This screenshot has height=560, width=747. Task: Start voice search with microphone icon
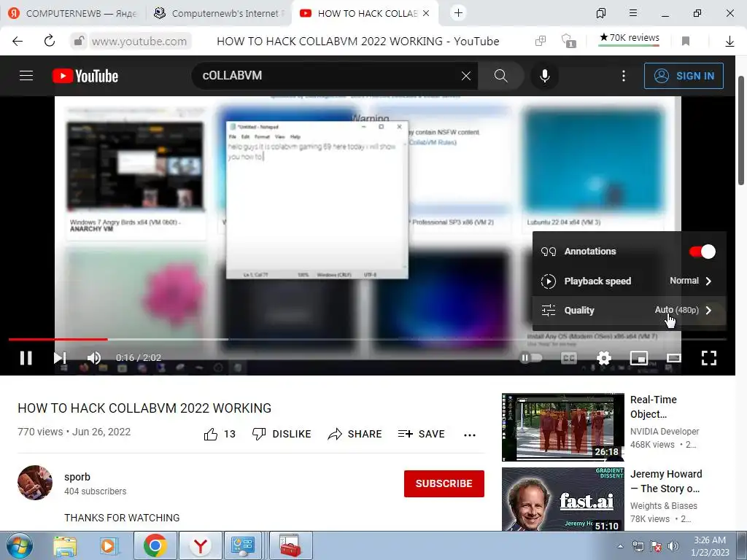[544, 76]
